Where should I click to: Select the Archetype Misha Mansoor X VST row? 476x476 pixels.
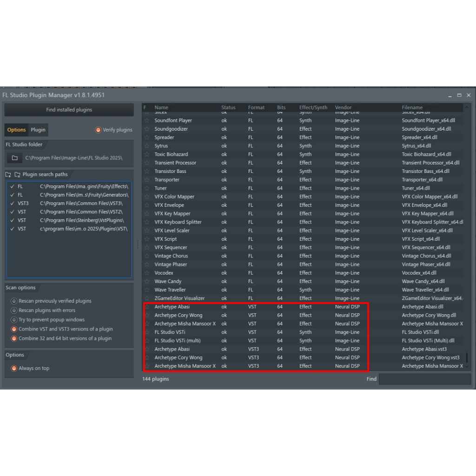303,324
